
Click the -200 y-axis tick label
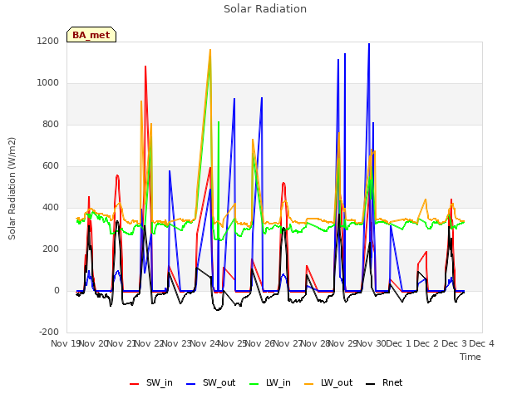pos(49,332)
